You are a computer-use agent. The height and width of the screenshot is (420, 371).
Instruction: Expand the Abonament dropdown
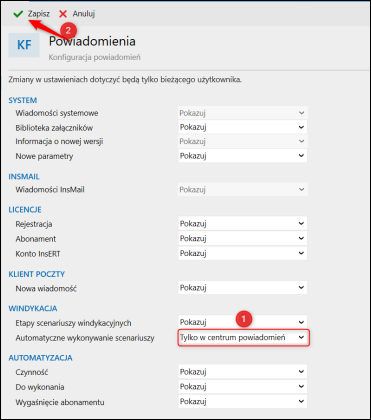tap(243, 238)
